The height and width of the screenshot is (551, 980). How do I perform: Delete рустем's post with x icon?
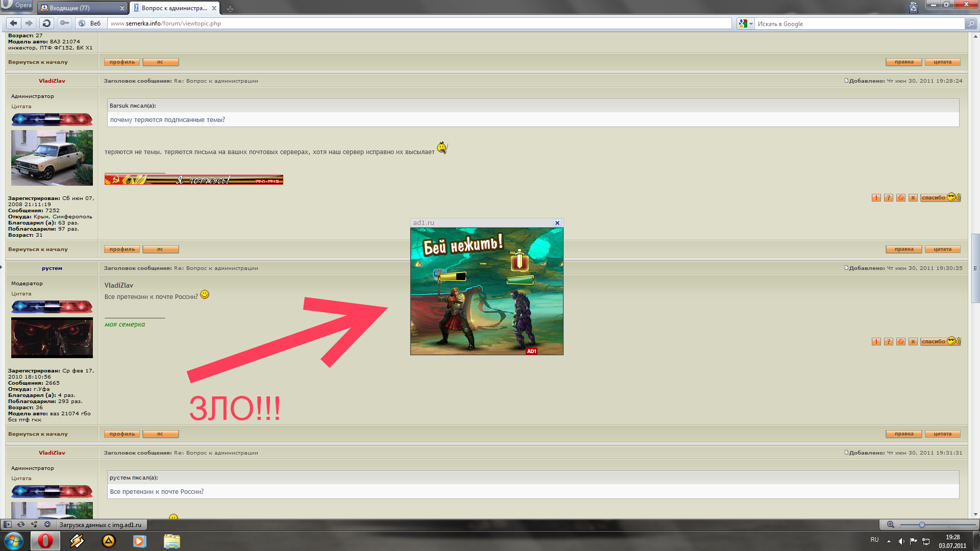point(913,342)
